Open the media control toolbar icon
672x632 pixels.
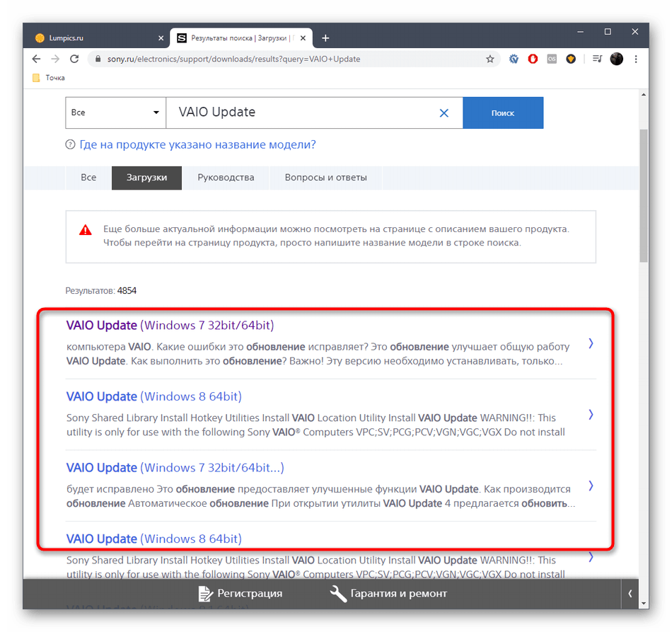click(x=597, y=59)
